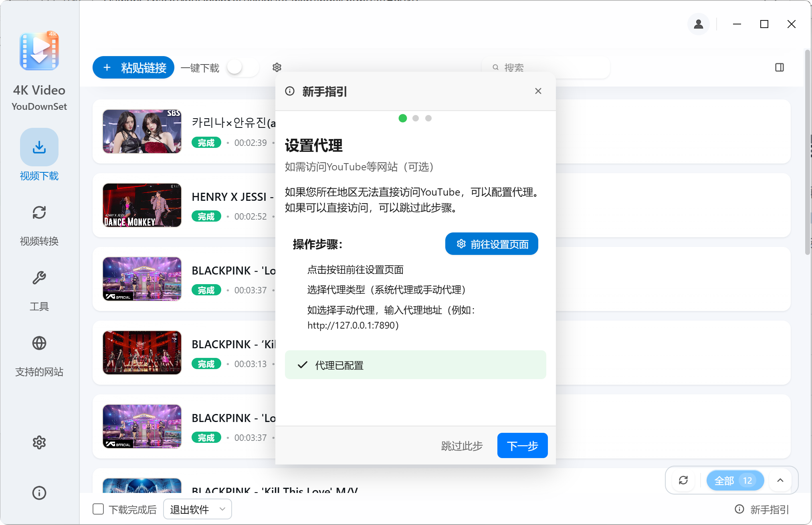Collapse the bottom bar with the chevron
Screen dimensions: 812x525
click(780, 480)
